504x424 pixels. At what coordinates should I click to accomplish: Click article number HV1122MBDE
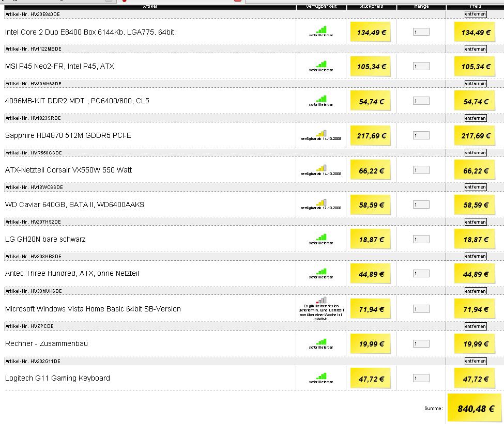tap(46, 49)
